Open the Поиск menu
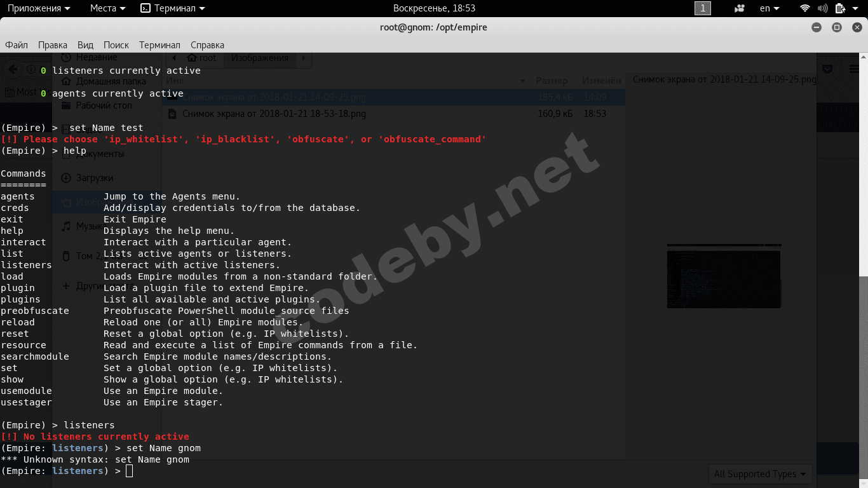The image size is (868, 488). 116,45
